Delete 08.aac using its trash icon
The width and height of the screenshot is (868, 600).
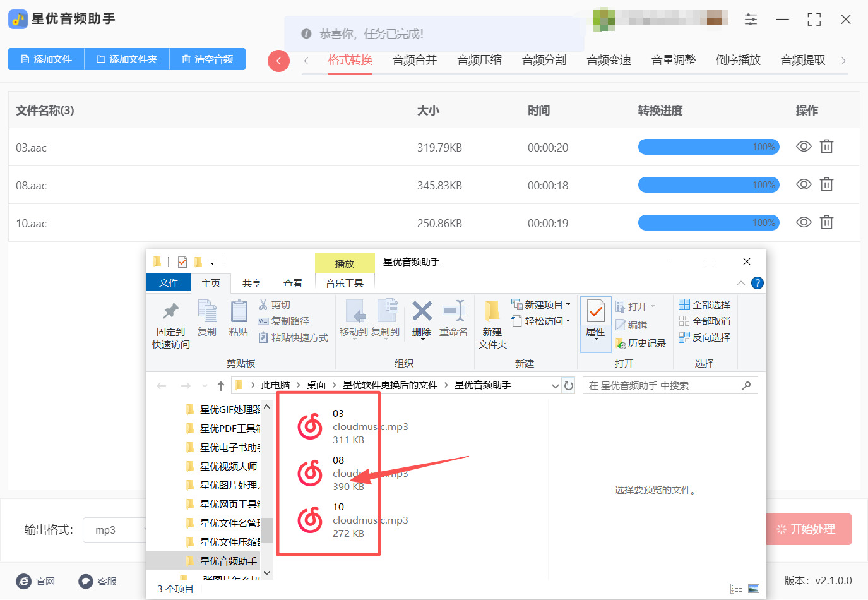826,184
